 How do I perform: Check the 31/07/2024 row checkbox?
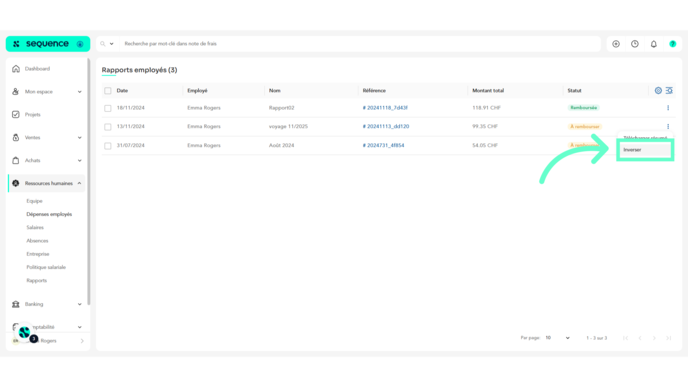tap(108, 146)
